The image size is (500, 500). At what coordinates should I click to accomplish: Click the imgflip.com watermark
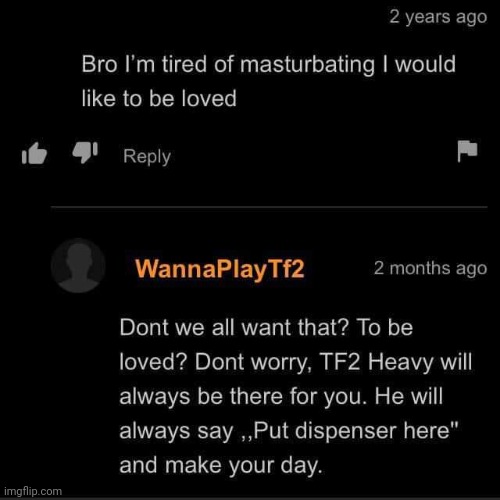[x=33, y=491]
